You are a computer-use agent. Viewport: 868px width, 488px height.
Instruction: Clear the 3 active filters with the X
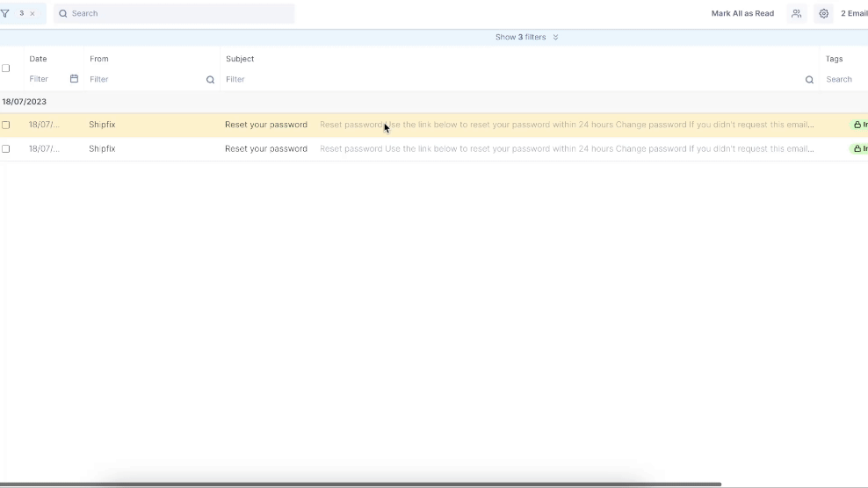[33, 13]
